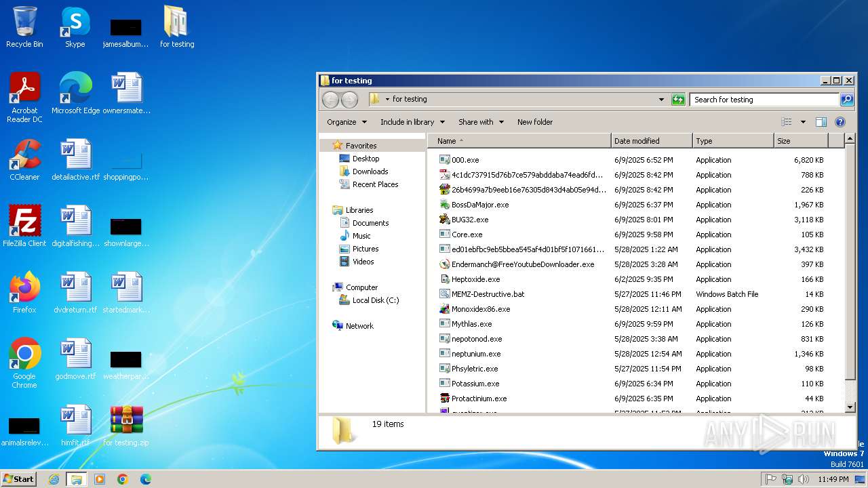This screenshot has height=488, width=868.
Task: Toggle the preview pane button
Action: click(821, 122)
